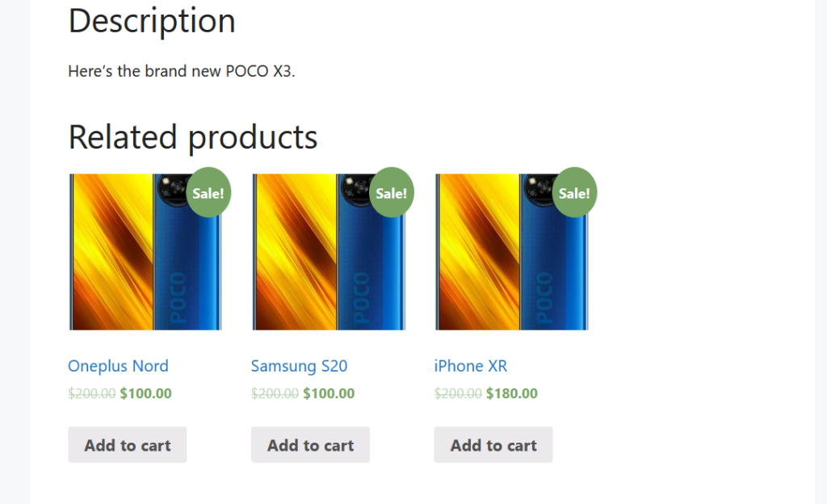Add the Samsung S20 to cart

[310, 445]
